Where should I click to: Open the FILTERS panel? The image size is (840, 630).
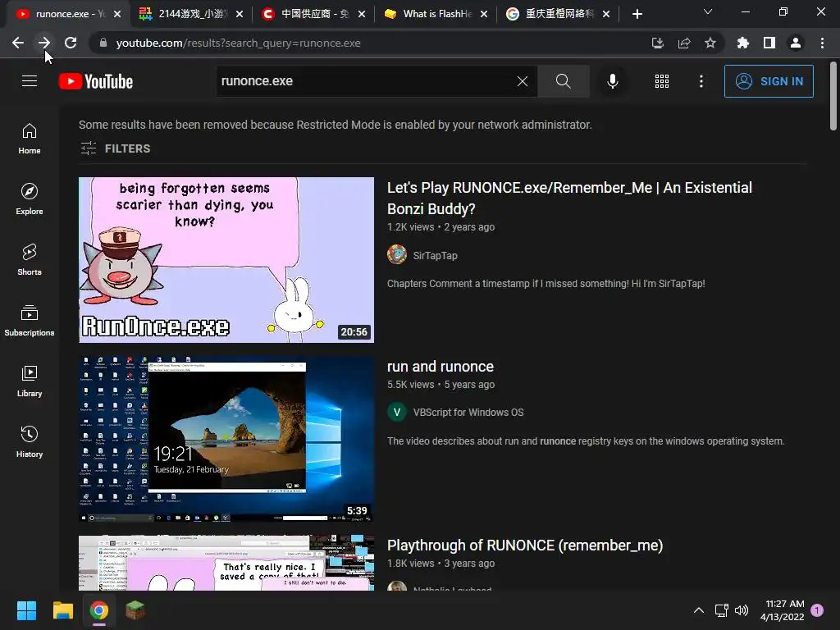point(115,148)
